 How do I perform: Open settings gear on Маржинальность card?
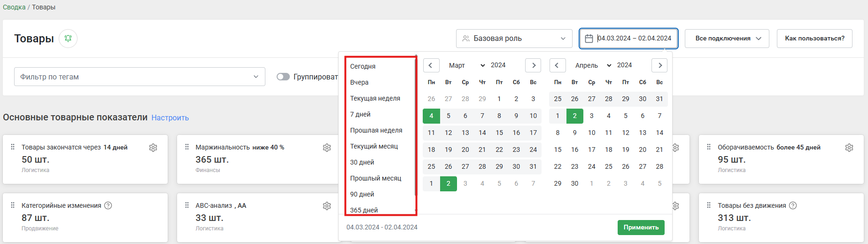click(327, 148)
